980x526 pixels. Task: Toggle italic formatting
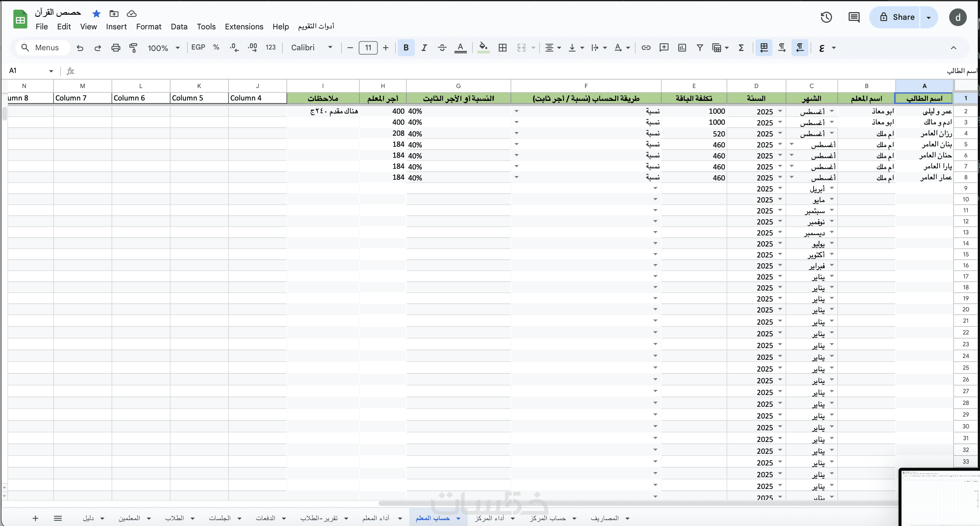(424, 48)
